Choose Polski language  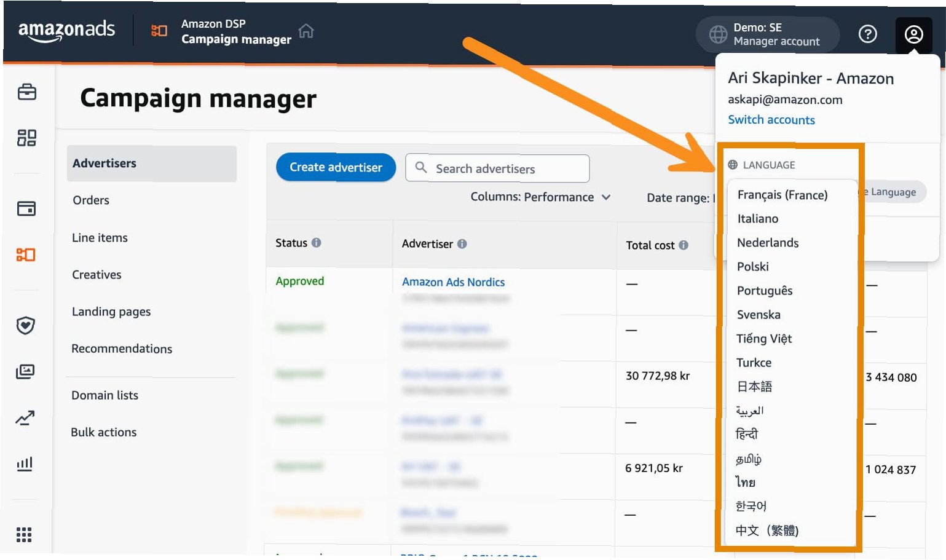coord(752,267)
